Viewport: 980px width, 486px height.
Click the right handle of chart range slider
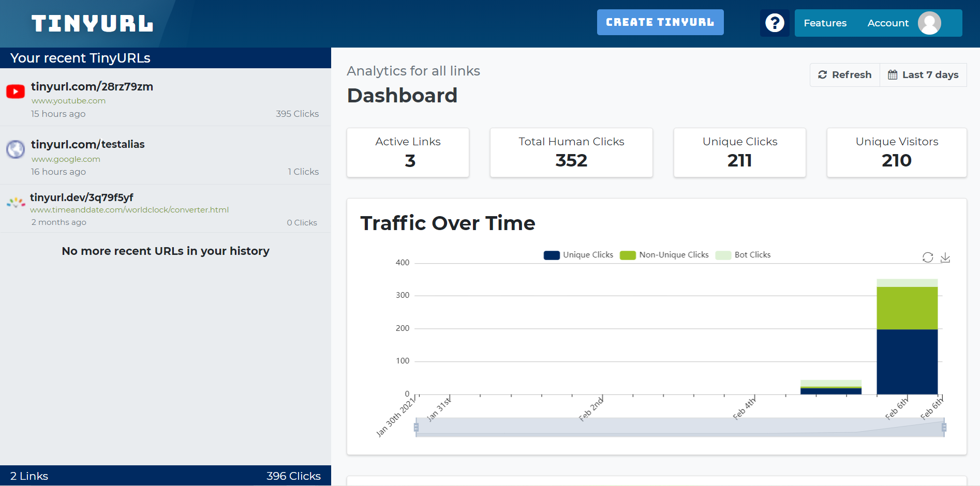(x=944, y=427)
